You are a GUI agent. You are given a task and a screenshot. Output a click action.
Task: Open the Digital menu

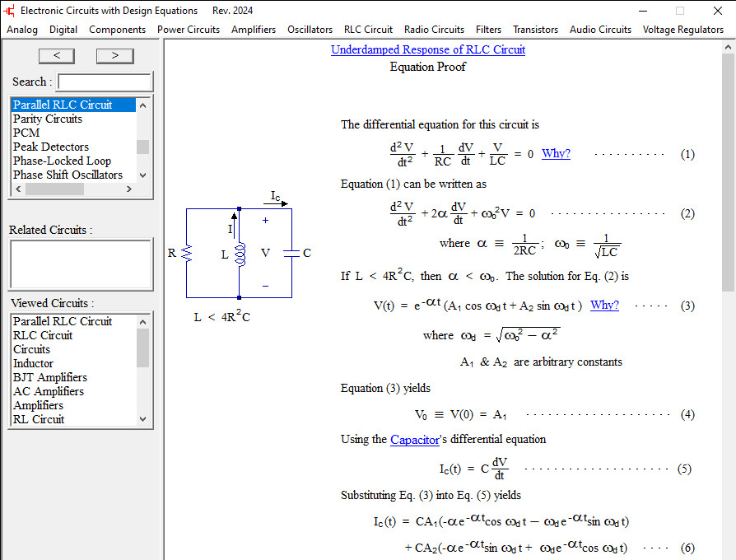click(63, 30)
